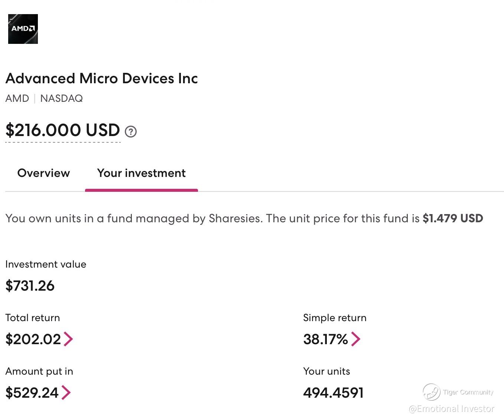Select the Your investment tab
The height and width of the screenshot is (420, 504).
coord(141,173)
